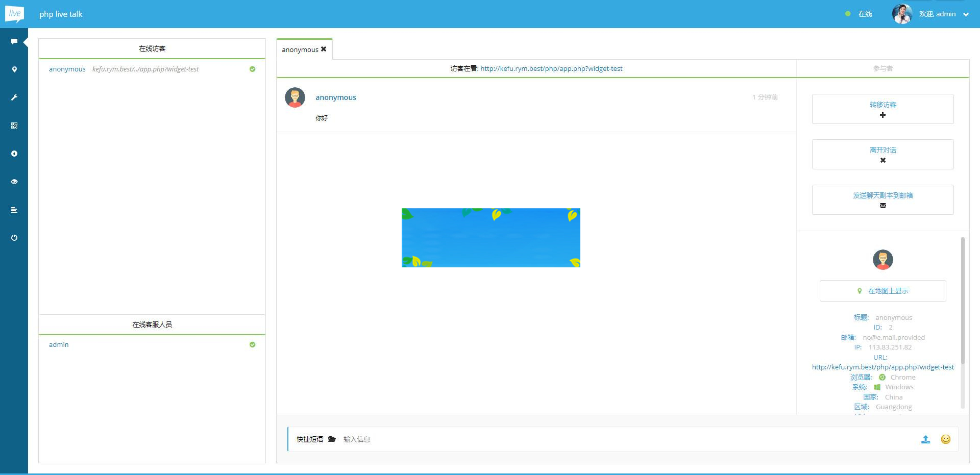The image size is (980, 475).
Task: Click the 输入信息 message input field
Action: (357, 439)
